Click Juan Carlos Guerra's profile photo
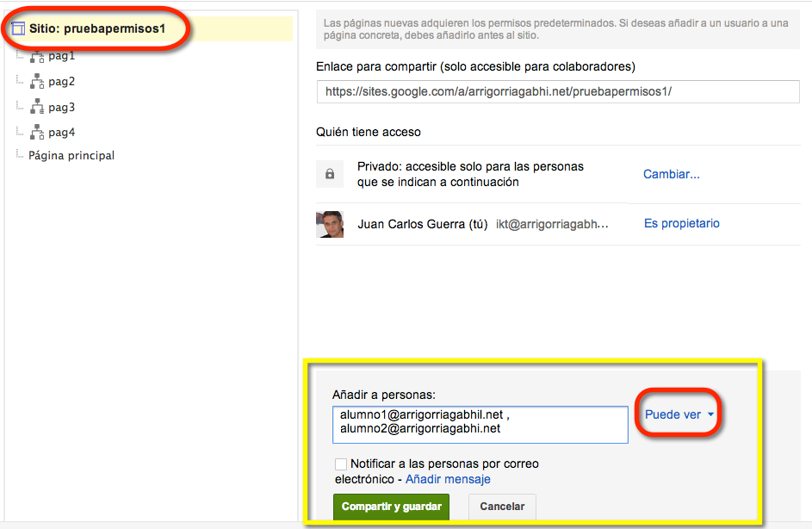 pos(330,224)
